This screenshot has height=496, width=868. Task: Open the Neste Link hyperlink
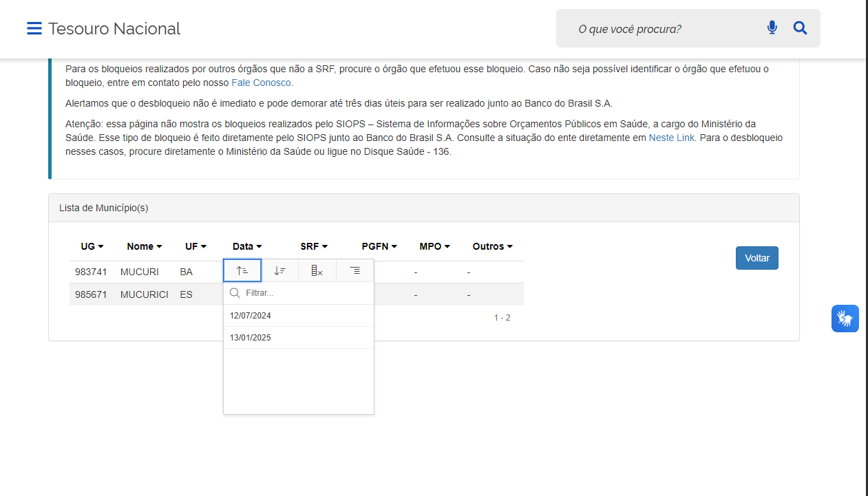click(x=671, y=138)
